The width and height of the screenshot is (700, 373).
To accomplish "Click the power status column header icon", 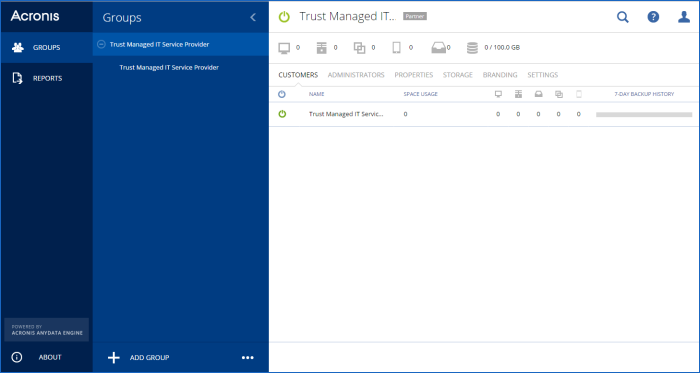I will coord(282,94).
